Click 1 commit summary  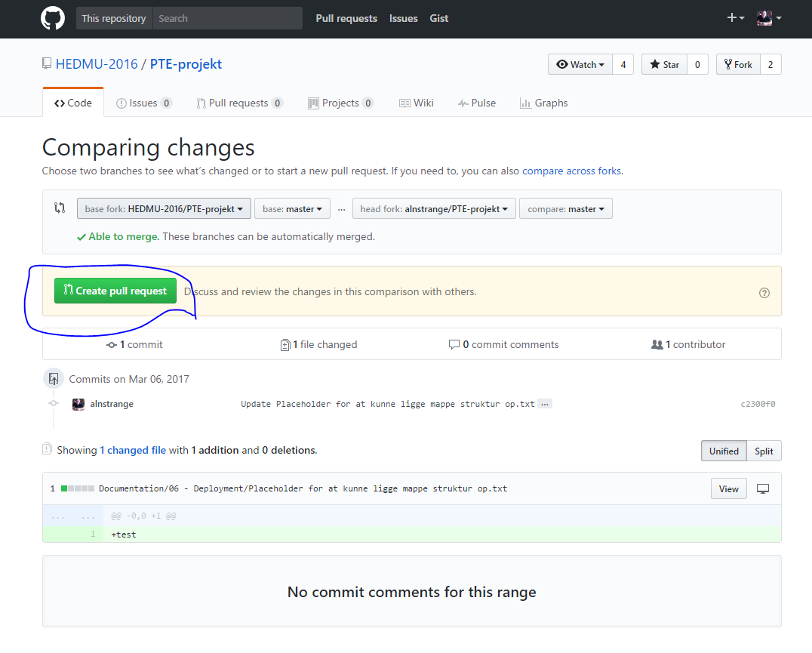pos(134,344)
